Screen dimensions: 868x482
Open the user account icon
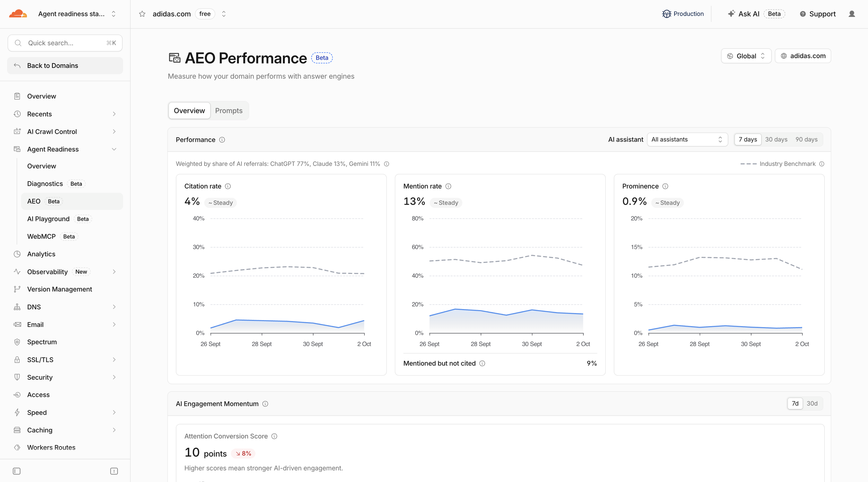coord(852,14)
